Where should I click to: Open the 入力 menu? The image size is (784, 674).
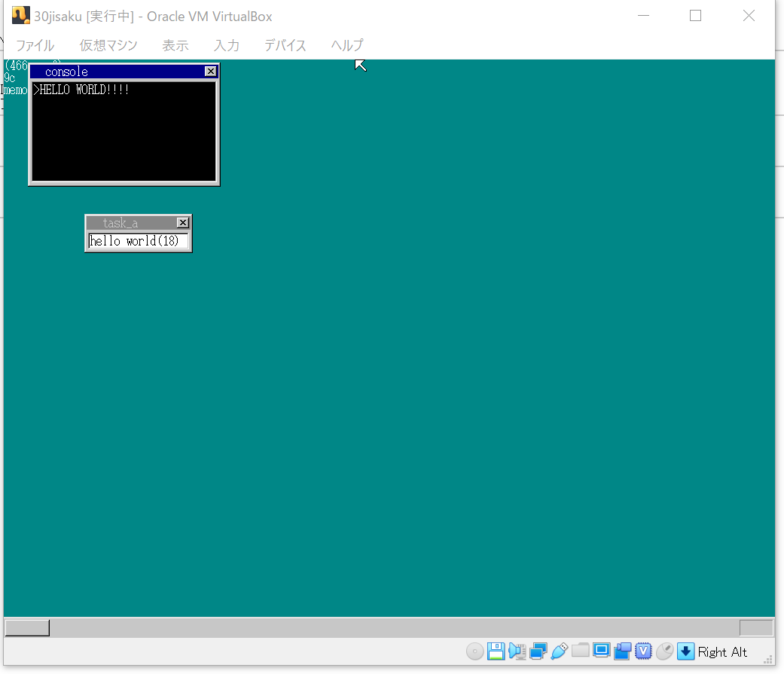tap(227, 45)
